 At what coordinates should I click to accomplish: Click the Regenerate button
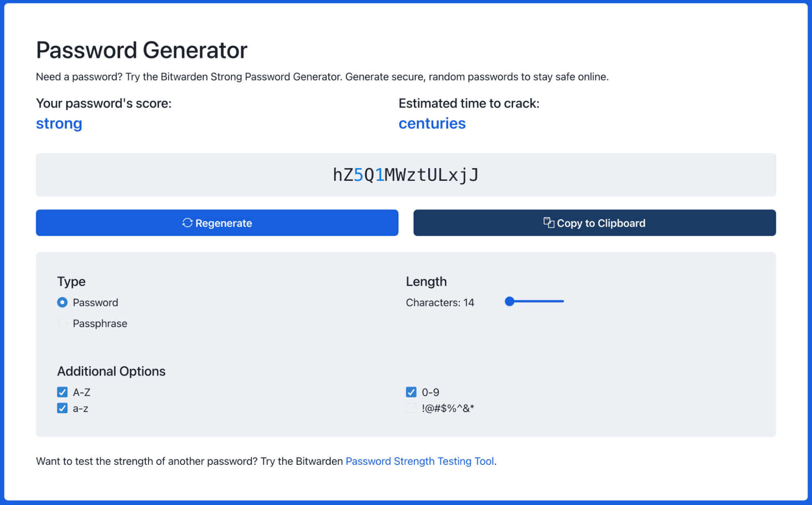click(217, 223)
